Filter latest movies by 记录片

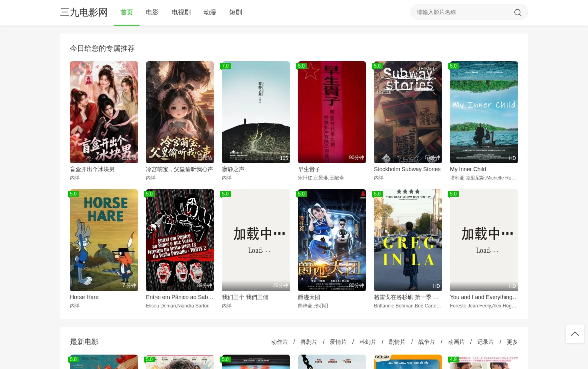tap(486, 342)
